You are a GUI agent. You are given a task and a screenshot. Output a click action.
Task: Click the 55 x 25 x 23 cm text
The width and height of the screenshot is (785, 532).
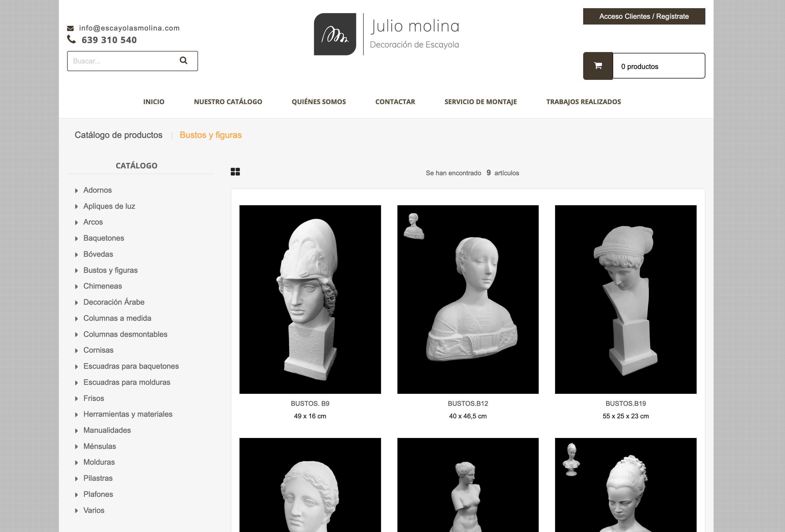click(x=625, y=416)
